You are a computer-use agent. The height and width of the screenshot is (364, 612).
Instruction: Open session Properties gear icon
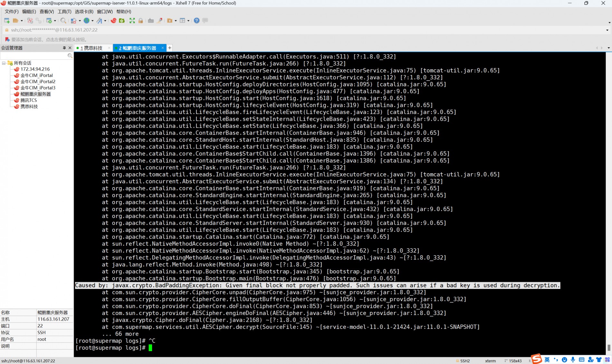click(49, 21)
